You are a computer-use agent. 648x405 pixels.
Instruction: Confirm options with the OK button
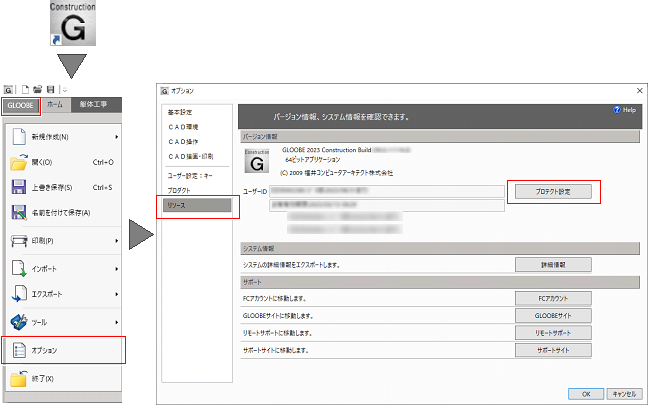(586, 394)
